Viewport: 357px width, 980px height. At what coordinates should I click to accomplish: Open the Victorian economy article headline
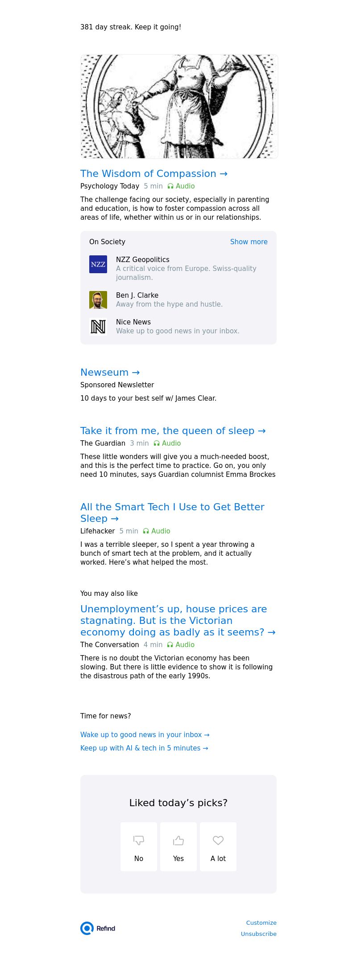(178, 620)
